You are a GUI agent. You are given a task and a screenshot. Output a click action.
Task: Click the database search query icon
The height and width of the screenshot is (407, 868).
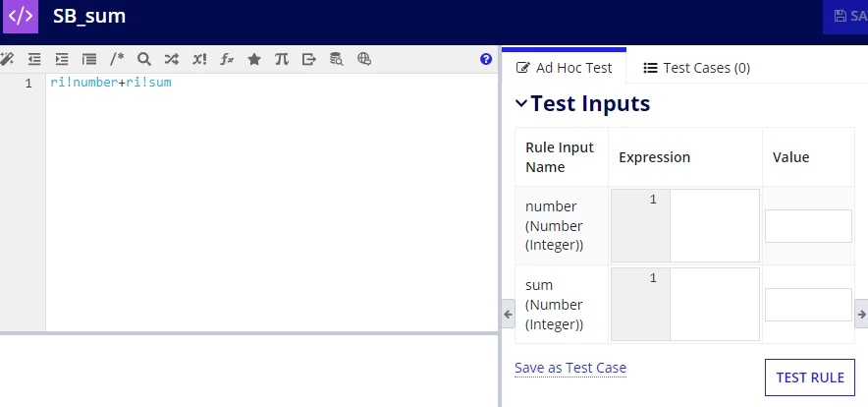pyautogui.click(x=336, y=59)
